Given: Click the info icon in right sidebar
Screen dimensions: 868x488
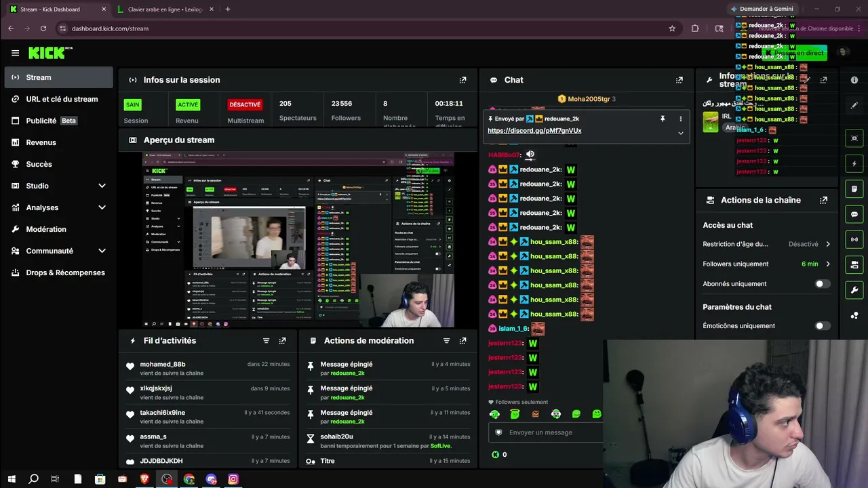Looking at the screenshot, I should point(854,80).
